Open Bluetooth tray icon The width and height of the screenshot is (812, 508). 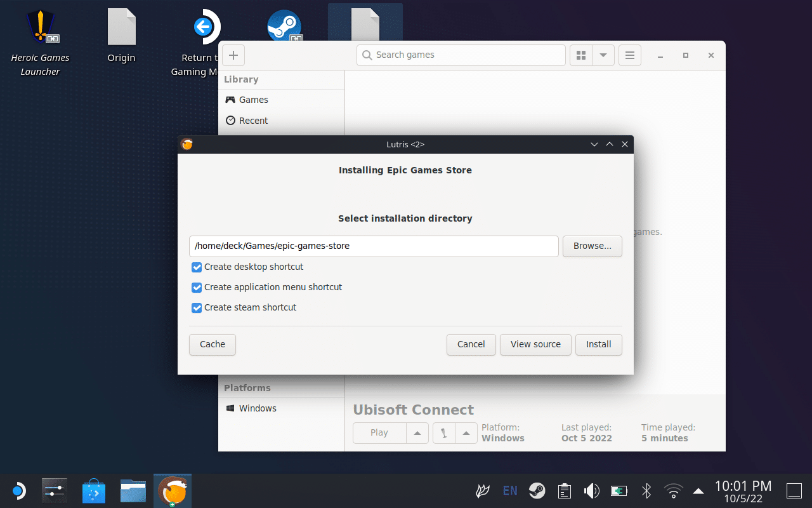(x=646, y=491)
